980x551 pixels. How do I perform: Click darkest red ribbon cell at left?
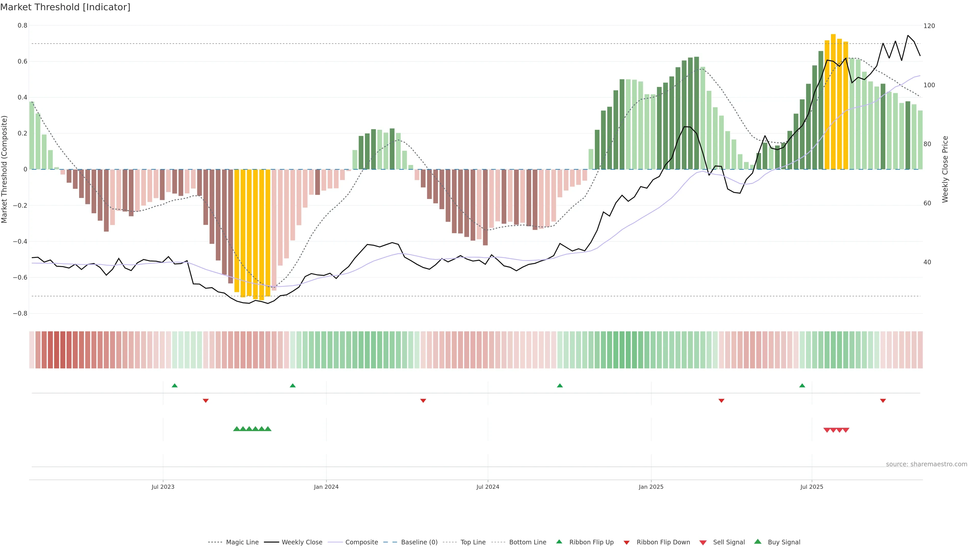[57, 350]
